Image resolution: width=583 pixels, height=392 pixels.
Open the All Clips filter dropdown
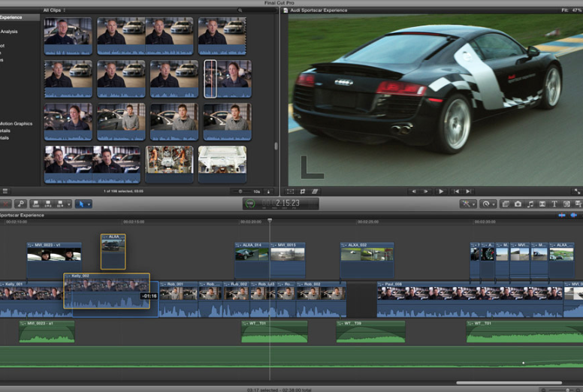pos(54,10)
